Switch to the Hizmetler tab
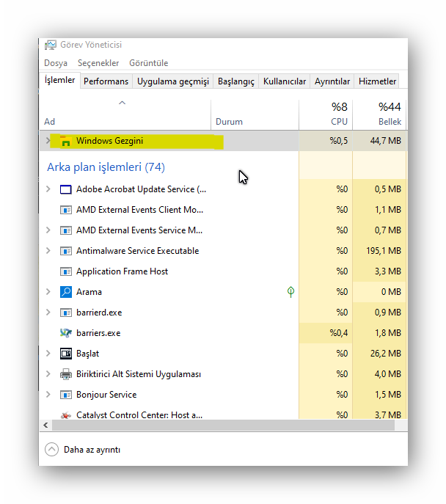Image resolution: width=446 pixels, height=504 pixels. 377,81
